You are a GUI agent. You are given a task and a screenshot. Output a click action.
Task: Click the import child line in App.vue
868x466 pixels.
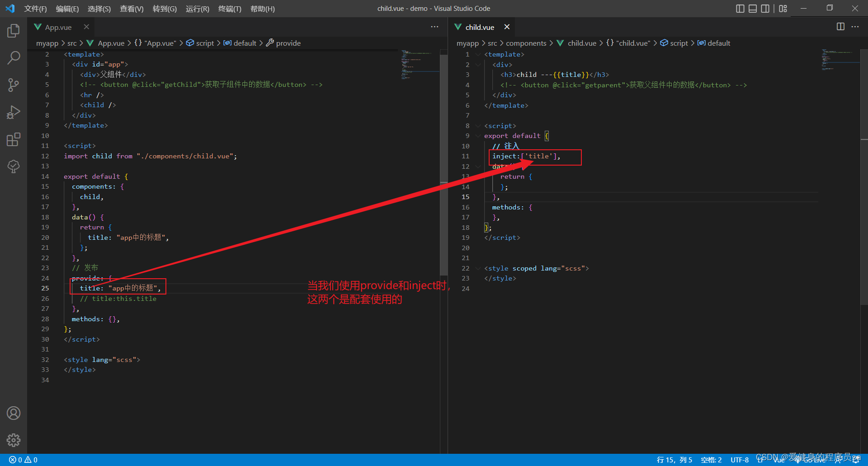[150, 156]
